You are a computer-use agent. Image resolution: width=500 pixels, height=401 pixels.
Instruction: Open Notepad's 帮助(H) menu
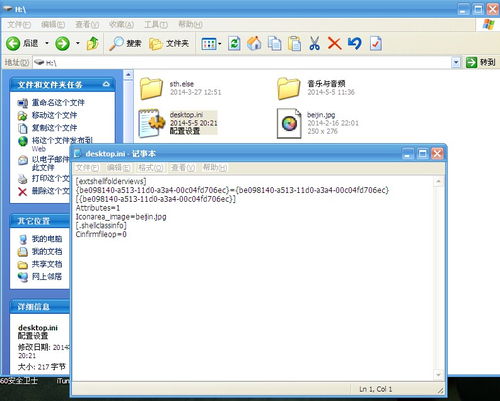point(215,168)
